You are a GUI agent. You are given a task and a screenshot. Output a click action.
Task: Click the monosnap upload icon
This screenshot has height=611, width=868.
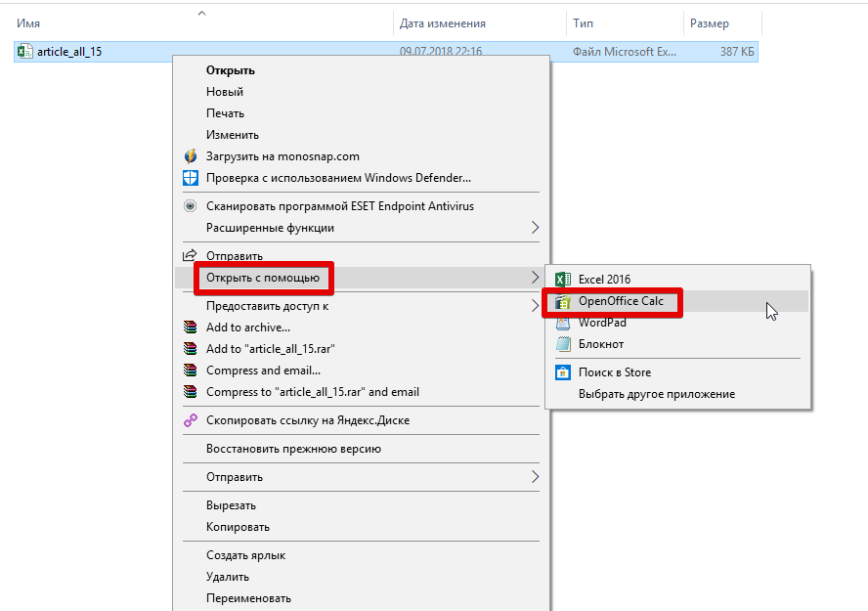pos(191,156)
